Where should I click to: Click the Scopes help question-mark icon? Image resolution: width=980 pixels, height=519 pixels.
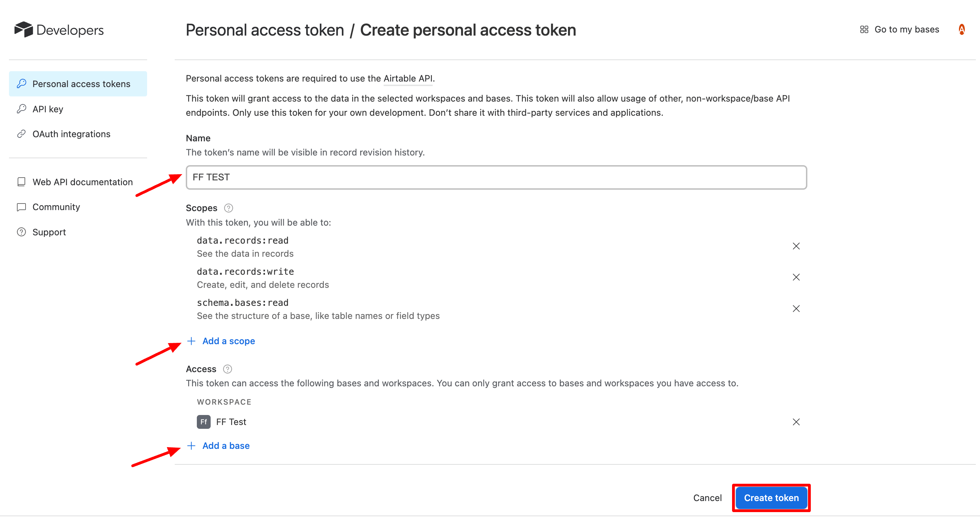[228, 208]
